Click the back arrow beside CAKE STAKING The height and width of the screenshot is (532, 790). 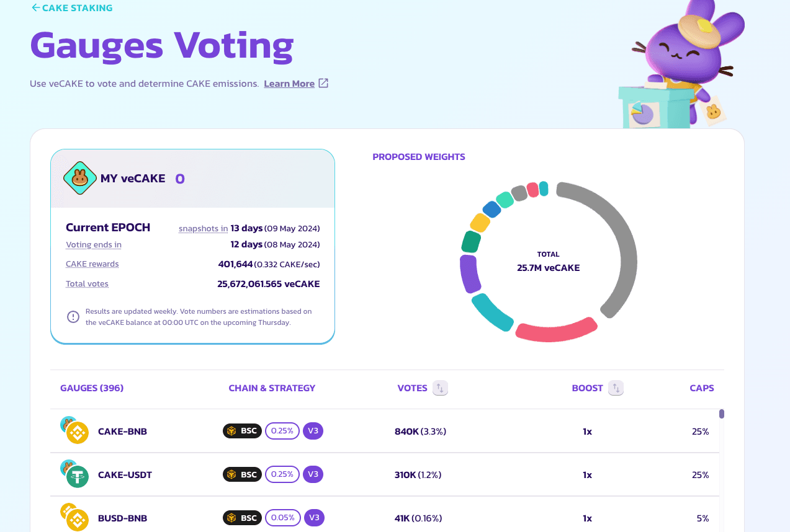tap(35, 8)
